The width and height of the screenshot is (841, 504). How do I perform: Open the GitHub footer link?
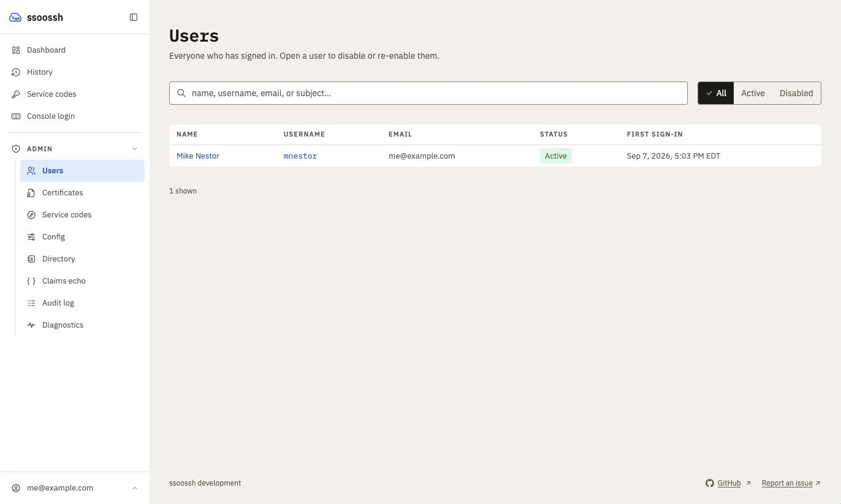[x=728, y=483]
